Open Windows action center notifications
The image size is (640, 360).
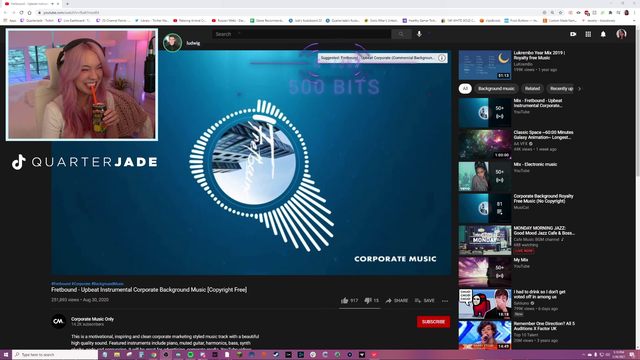(632, 354)
